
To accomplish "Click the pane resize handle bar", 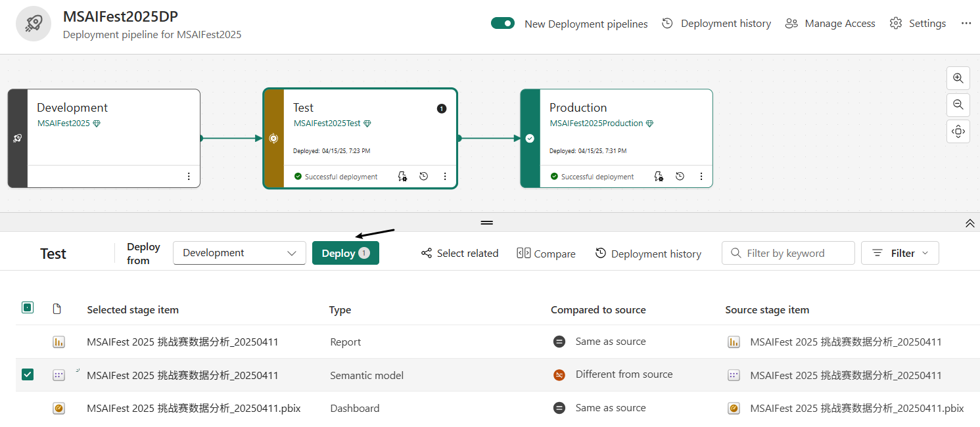I will (x=486, y=223).
